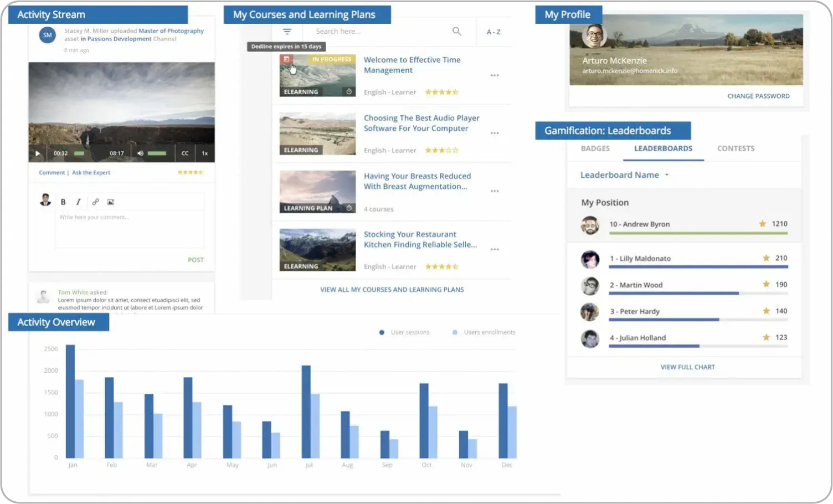This screenshot has width=833, height=504.
Task: Insert a link using the comment editor's link icon
Action: tap(95, 202)
